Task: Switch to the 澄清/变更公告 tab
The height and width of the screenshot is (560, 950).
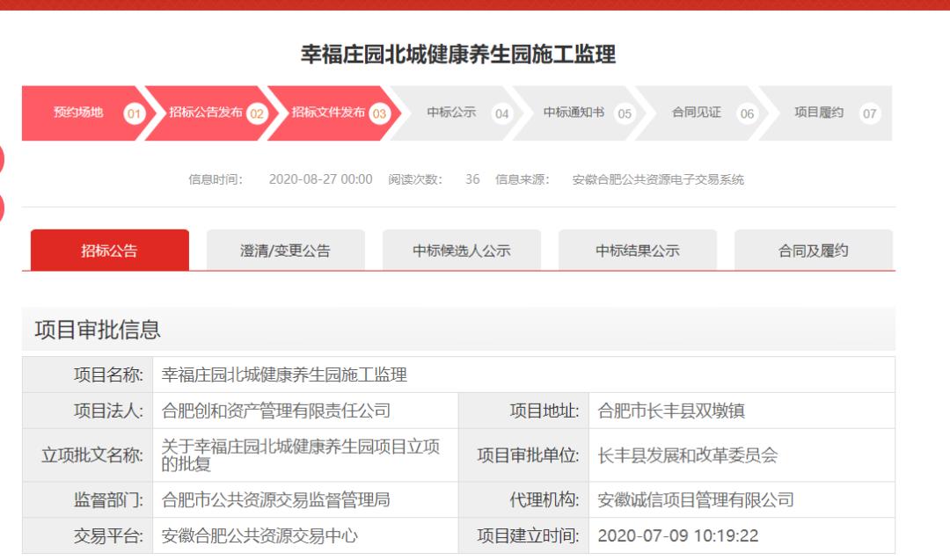Action: pos(285,251)
